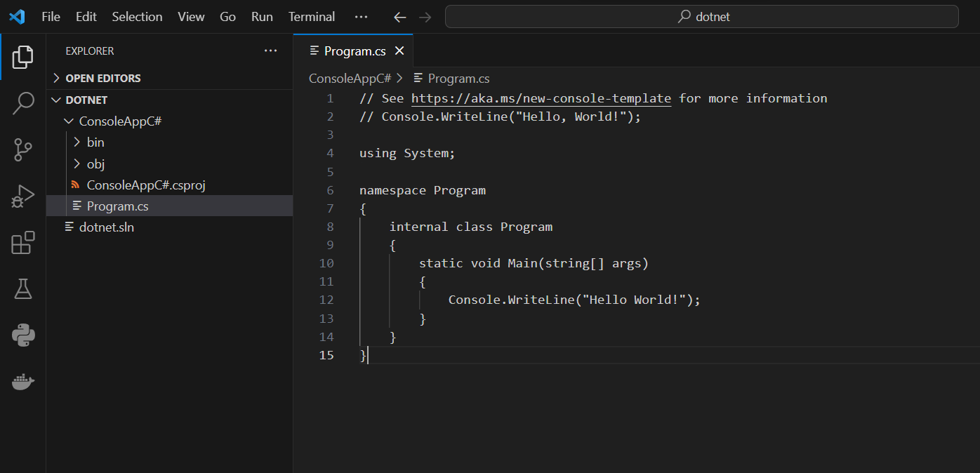
Task: Open the Testing flask icon
Action: pyautogui.click(x=22, y=288)
